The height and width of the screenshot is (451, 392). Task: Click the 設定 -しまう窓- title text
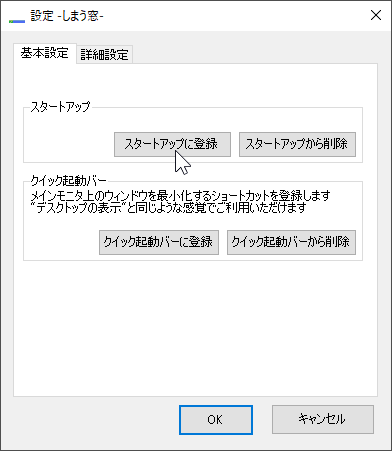tap(67, 16)
